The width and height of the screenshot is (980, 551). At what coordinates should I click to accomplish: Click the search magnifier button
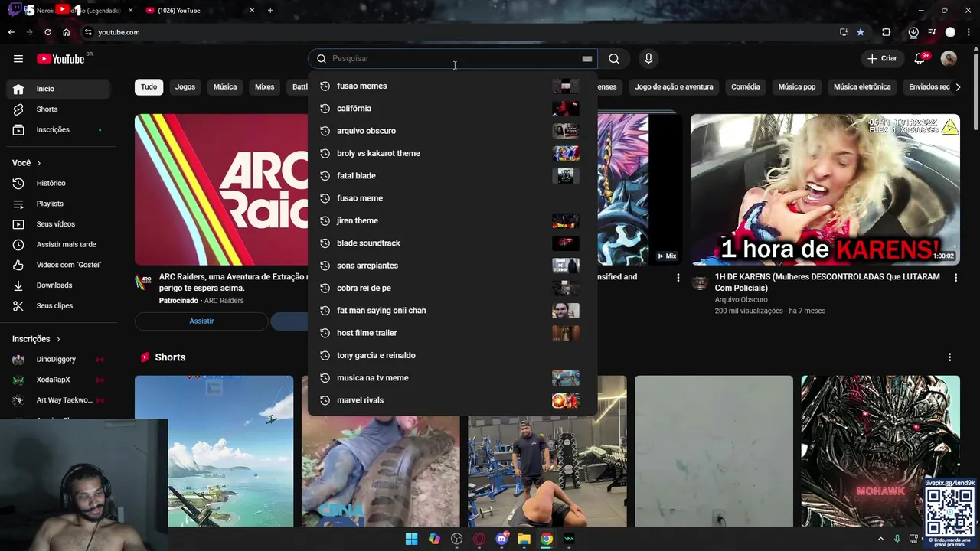614,59
